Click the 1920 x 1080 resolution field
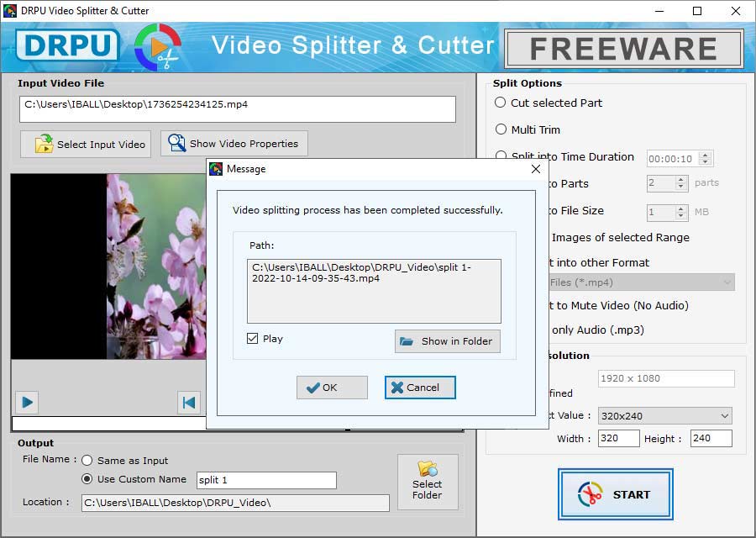Viewport: 756px width, 538px height. point(666,378)
